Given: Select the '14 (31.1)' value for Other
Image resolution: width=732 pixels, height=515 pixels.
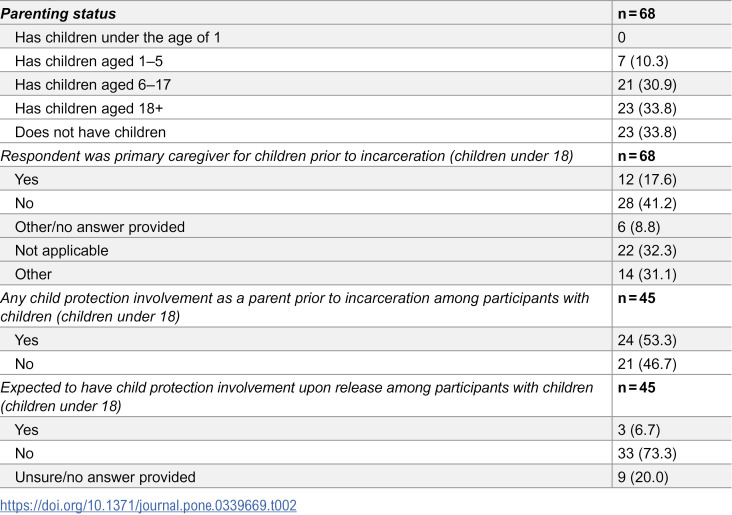Looking at the screenshot, I should (x=647, y=275).
